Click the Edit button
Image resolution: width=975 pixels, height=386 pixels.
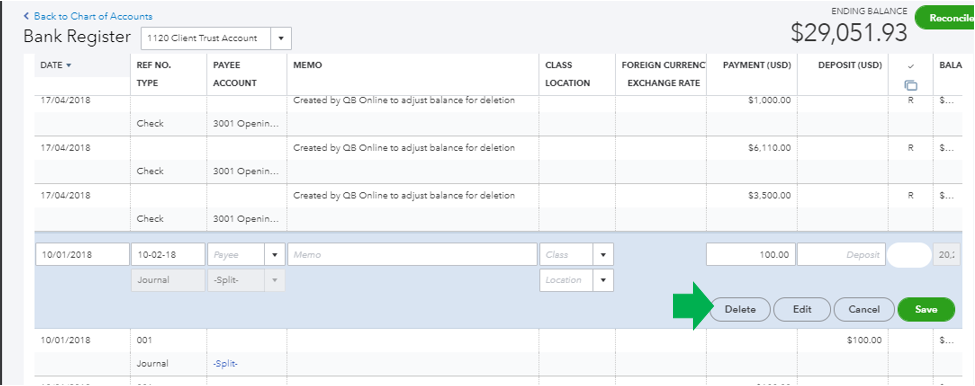(x=802, y=310)
